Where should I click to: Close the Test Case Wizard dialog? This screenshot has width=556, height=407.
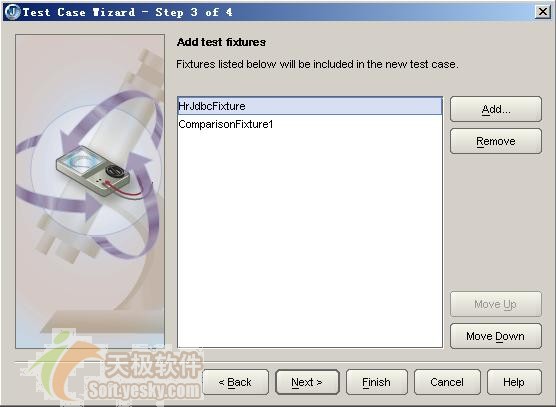pyautogui.click(x=543, y=12)
